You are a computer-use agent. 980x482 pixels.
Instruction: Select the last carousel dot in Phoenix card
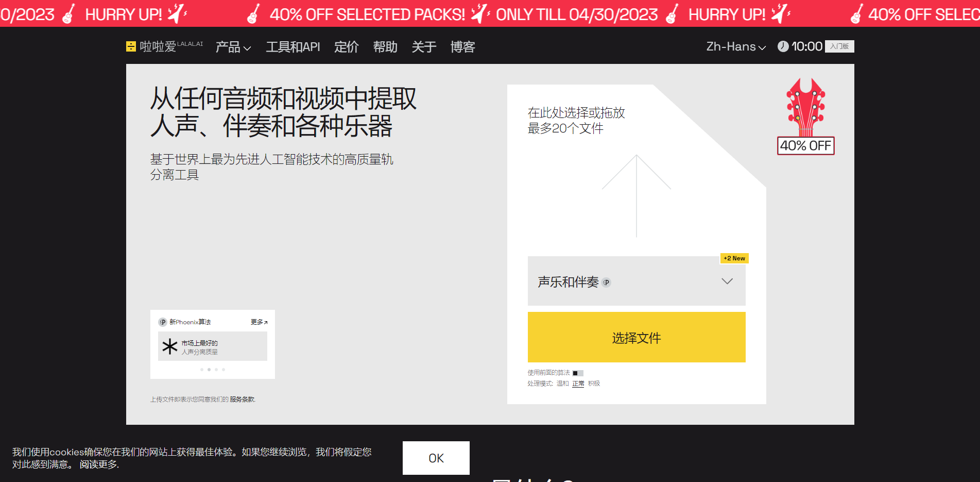tap(223, 370)
